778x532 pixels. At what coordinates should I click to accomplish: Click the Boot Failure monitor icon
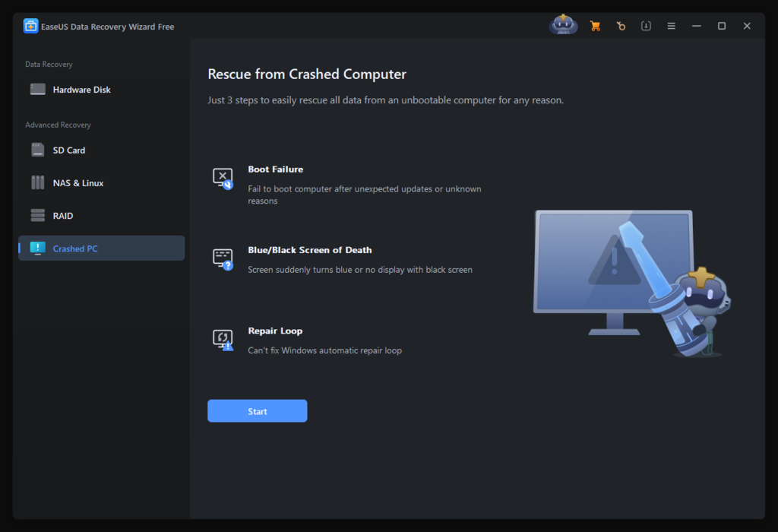[x=223, y=179]
